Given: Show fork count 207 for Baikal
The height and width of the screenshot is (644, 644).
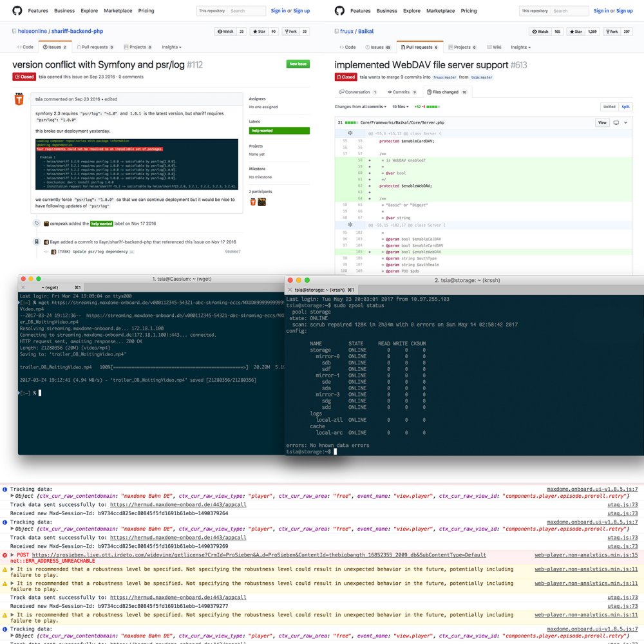Looking at the screenshot, I should click(x=627, y=32).
